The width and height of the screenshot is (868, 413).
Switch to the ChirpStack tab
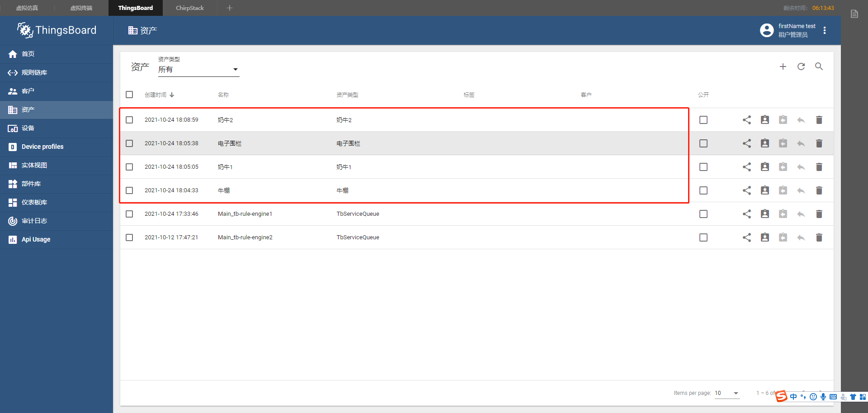pos(189,8)
